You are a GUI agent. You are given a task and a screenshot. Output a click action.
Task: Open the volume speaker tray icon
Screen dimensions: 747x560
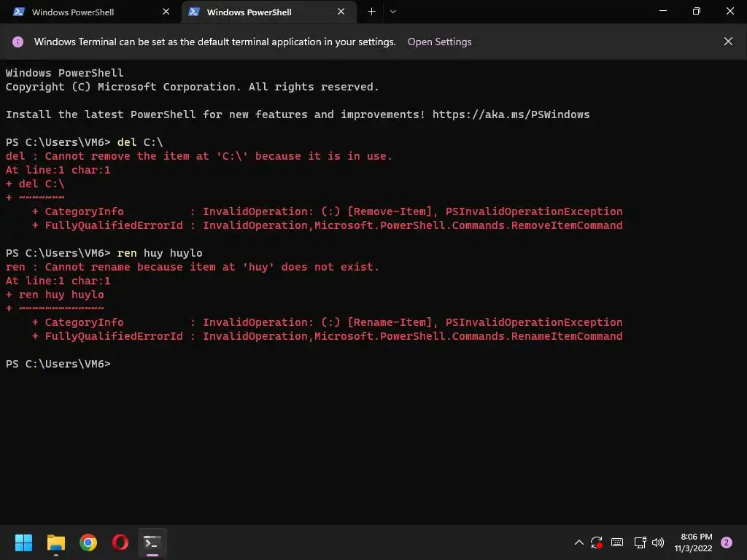658,542
